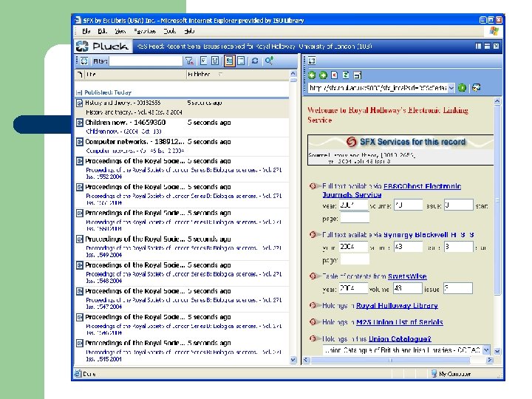
Task: Click the expand-pane icon left of Filter
Action: point(84,61)
